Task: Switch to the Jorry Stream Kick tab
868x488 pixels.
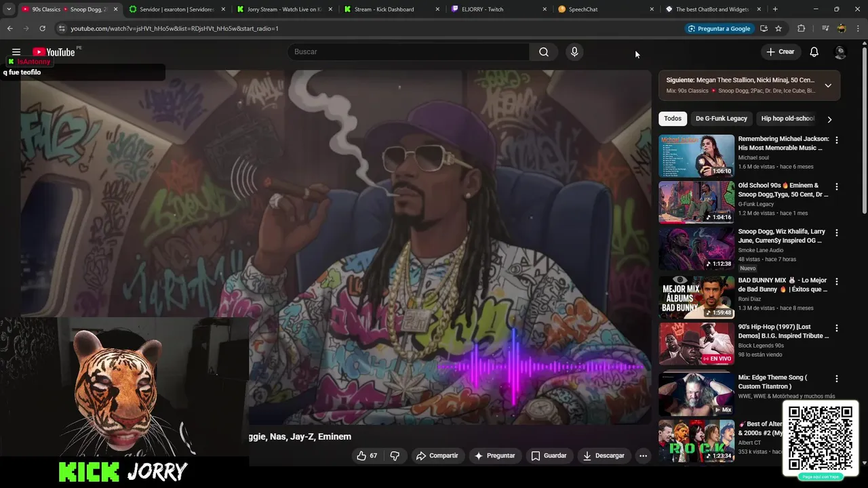Action: click(283, 9)
